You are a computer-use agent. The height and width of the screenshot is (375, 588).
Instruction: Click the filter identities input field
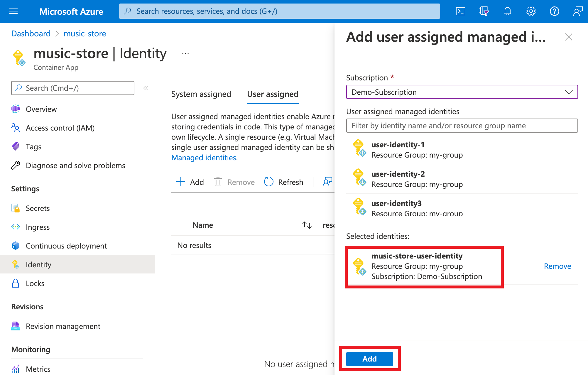462,126
